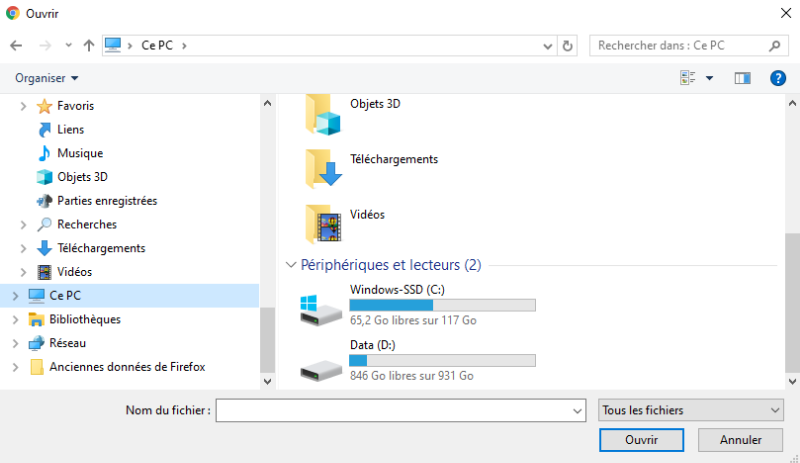The width and height of the screenshot is (800, 463).
Task: Click Ce PC in the address path
Action: [x=157, y=45]
